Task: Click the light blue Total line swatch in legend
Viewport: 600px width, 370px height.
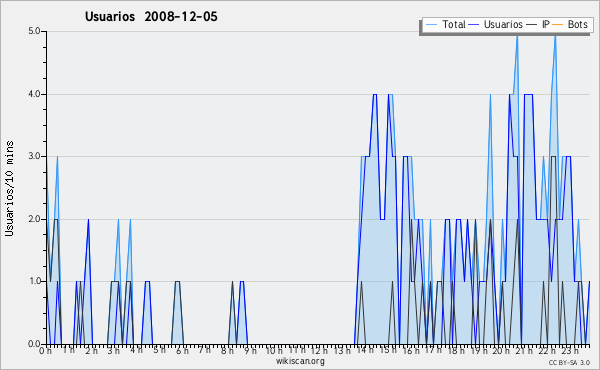Action: point(431,24)
